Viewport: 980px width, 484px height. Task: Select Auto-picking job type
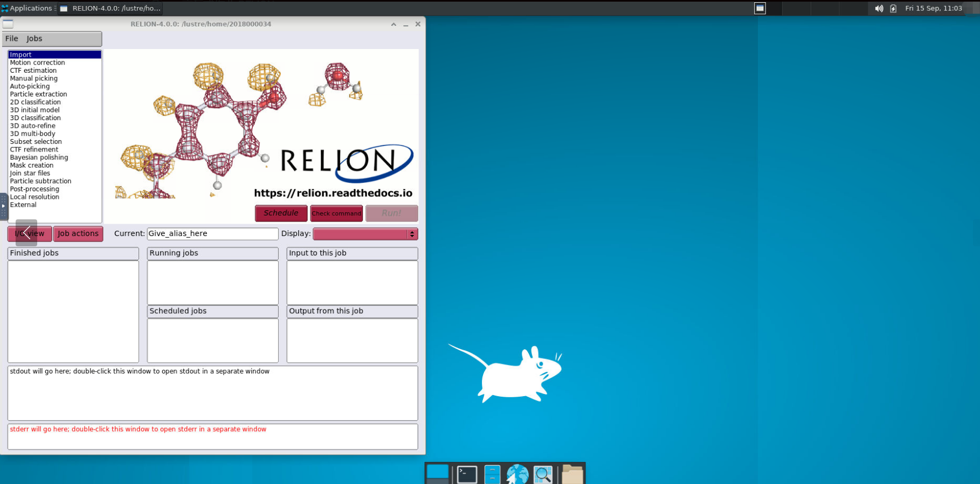point(54,86)
